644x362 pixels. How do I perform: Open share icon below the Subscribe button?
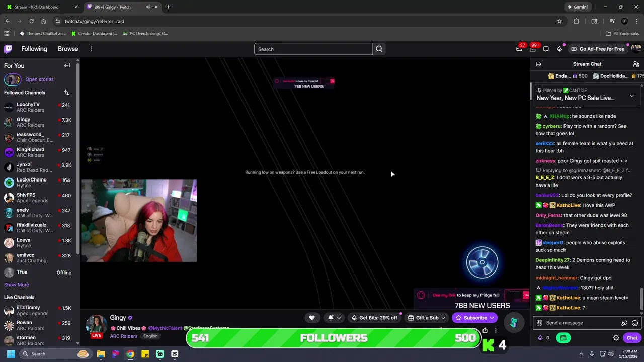click(x=485, y=330)
